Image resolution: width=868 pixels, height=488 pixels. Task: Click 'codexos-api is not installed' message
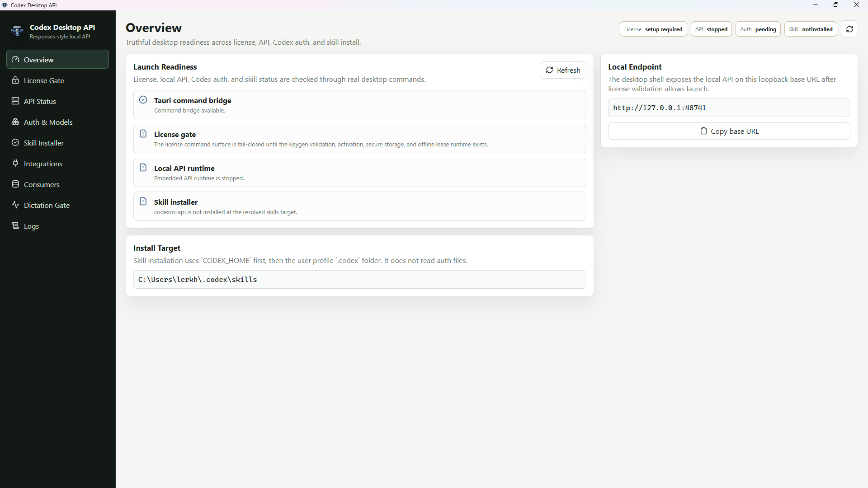point(226,212)
